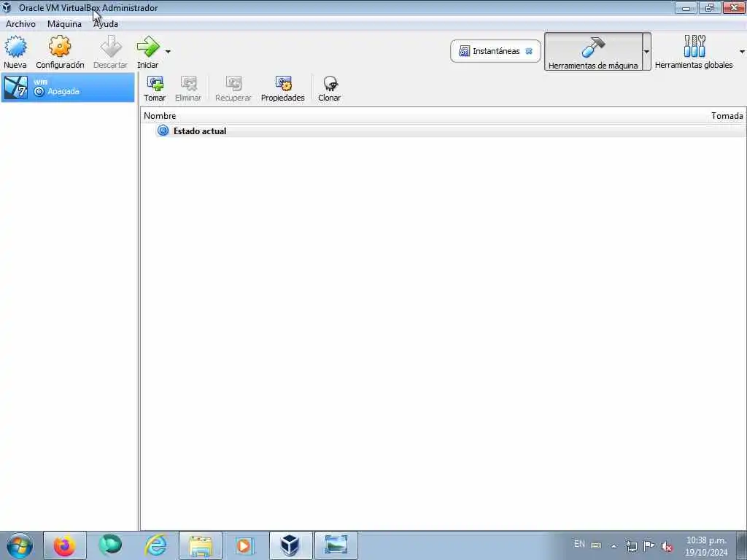Open Windows Explorer from taskbar
This screenshot has height=560, width=747.
[201, 545]
